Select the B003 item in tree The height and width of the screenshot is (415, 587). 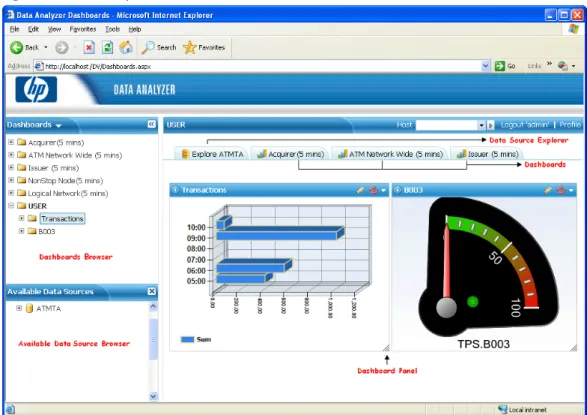click(46, 231)
